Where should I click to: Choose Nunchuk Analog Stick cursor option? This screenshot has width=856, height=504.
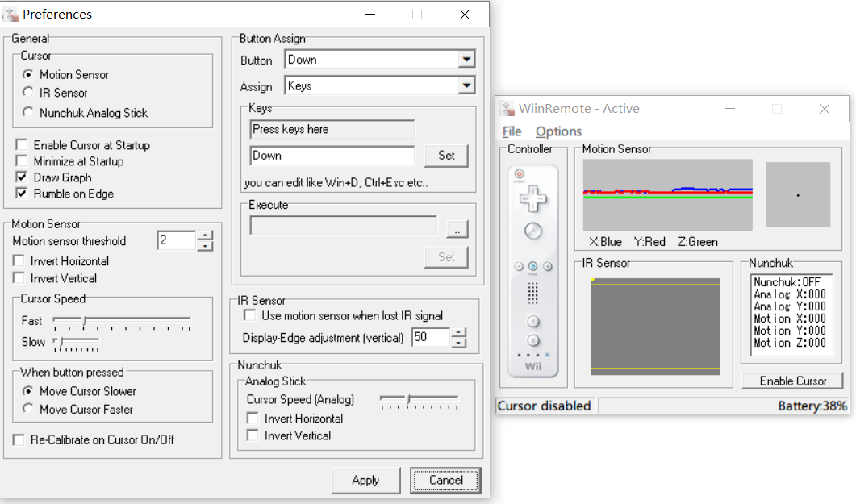(x=28, y=112)
